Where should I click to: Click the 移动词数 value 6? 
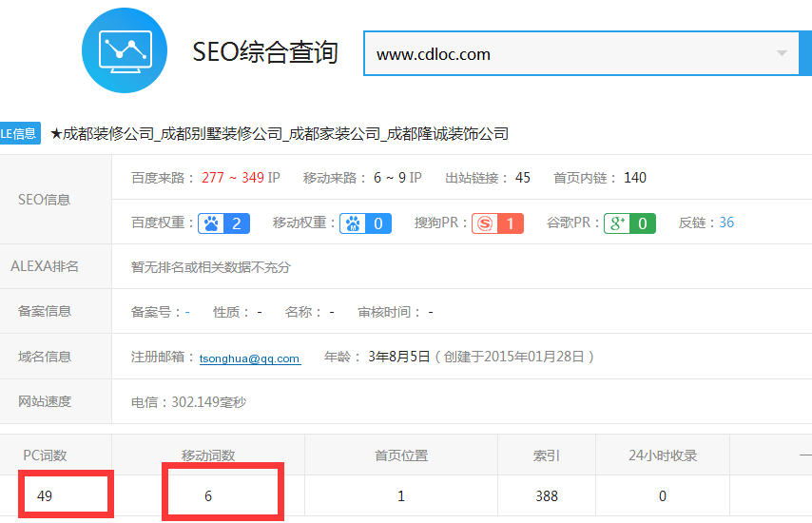[x=208, y=495]
